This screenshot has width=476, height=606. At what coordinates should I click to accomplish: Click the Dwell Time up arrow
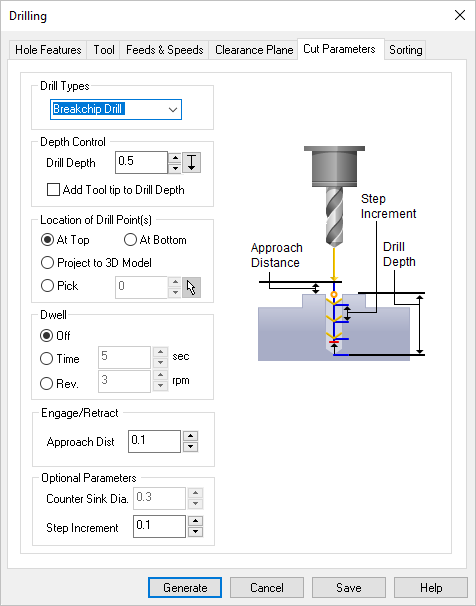160,352
